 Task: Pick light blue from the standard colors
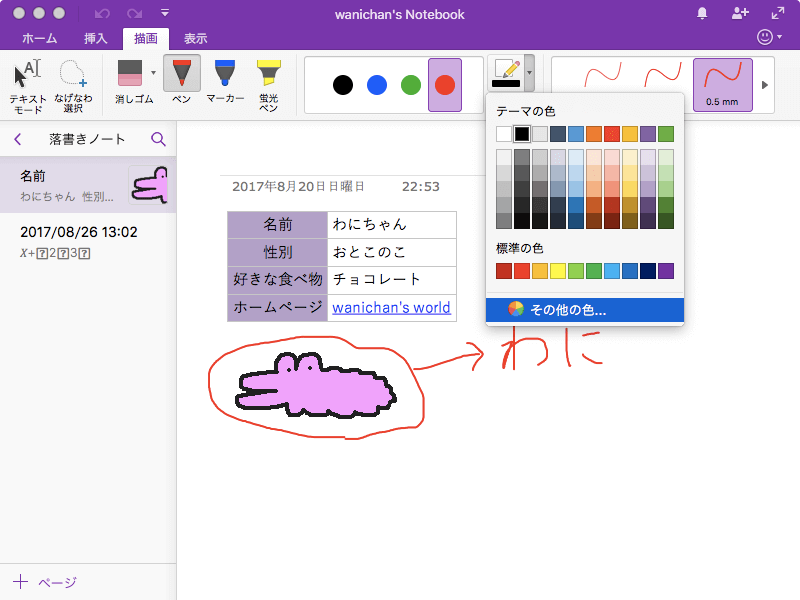(x=612, y=271)
